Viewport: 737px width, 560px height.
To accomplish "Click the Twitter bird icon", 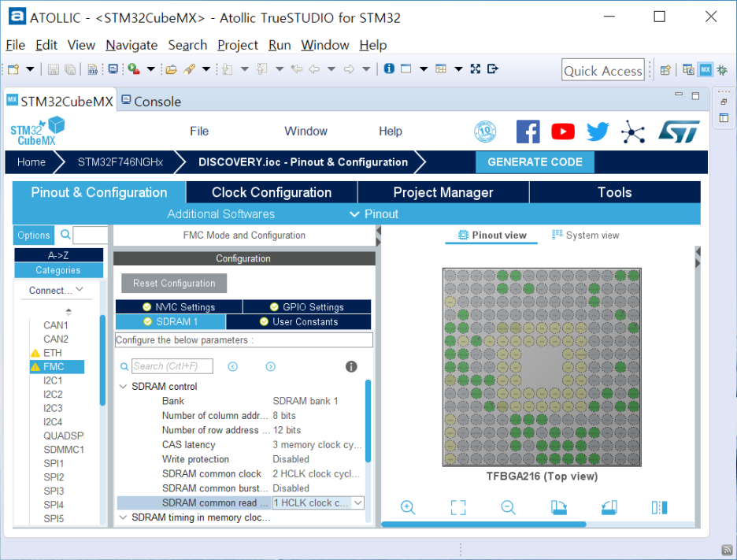I will pos(598,132).
